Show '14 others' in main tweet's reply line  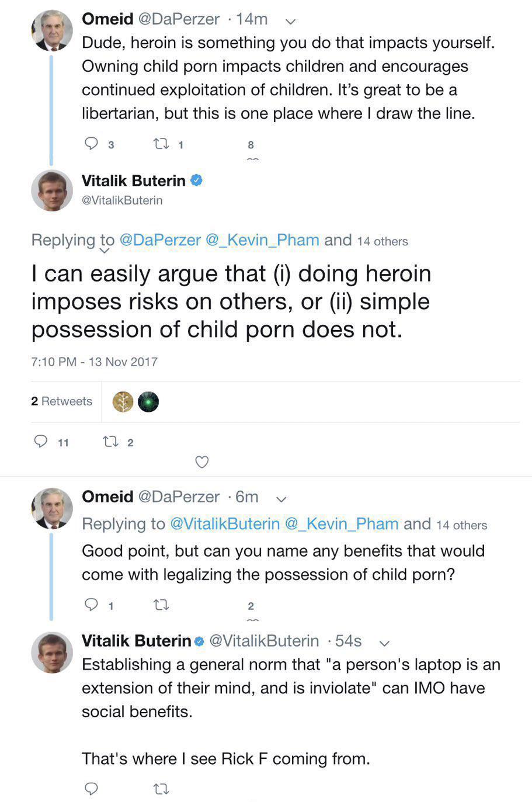tap(382, 241)
